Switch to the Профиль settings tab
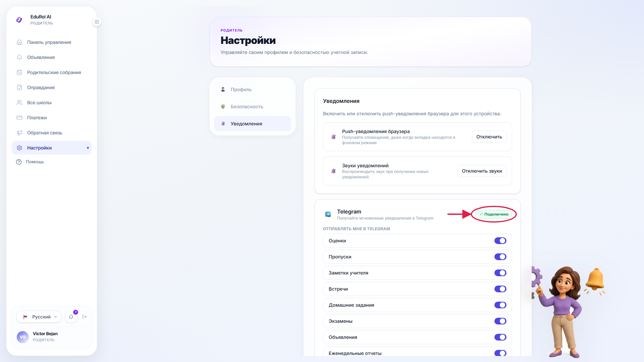644x362 pixels. tap(253, 89)
